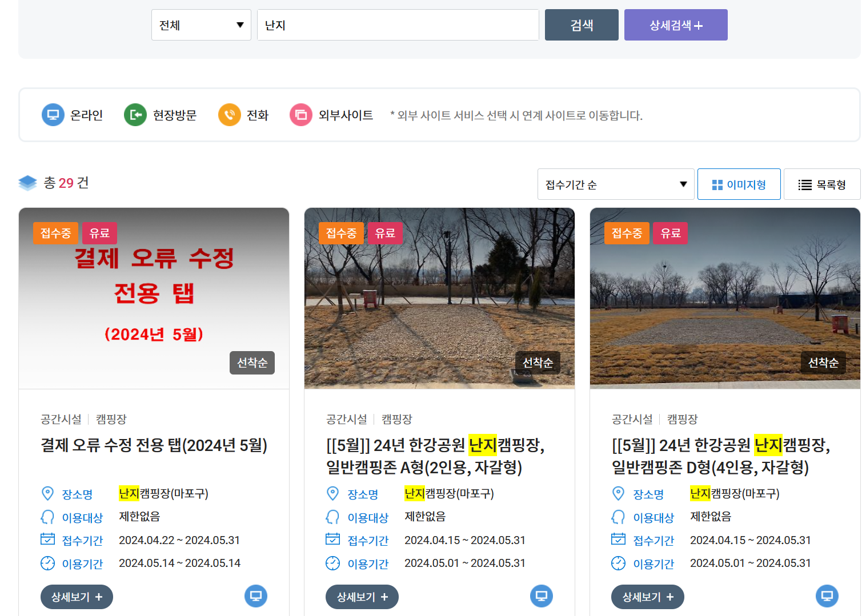Image resolution: width=862 pixels, height=616 pixels.
Task: Click the monitor icon on 난지캠핑장 A형 card
Action: 541,596
